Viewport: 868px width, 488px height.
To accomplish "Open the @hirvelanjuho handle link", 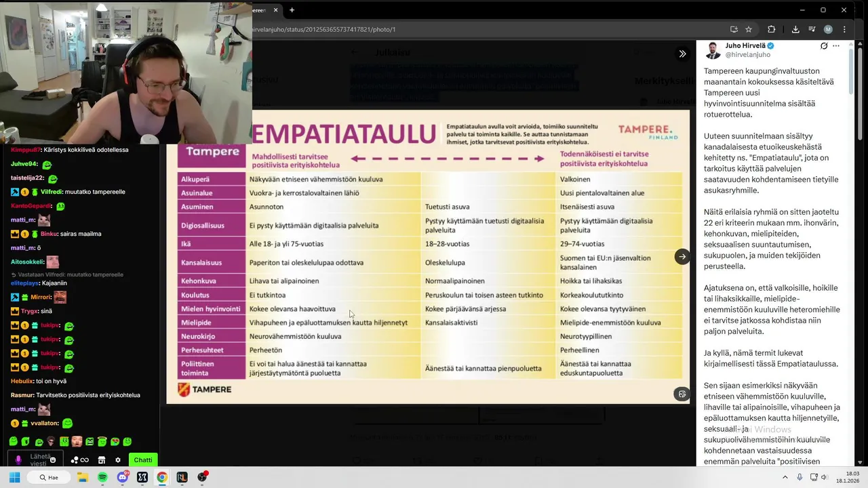I will pyautogui.click(x=748, y=55).
